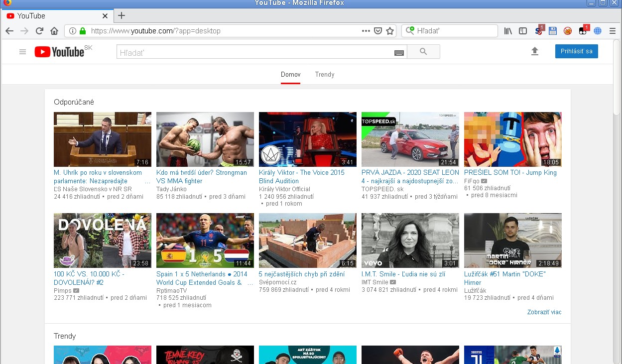This screenshot has width=622, height=364.
Task: Click the Prihlásiť sa sign-in button
Action: coord(577,51)
